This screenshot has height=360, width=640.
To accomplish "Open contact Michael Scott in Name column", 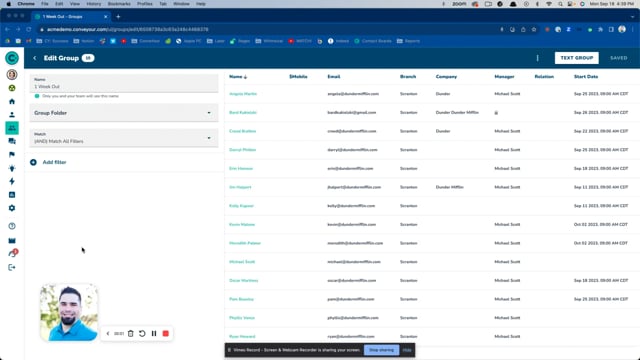I will pos(242,262).
